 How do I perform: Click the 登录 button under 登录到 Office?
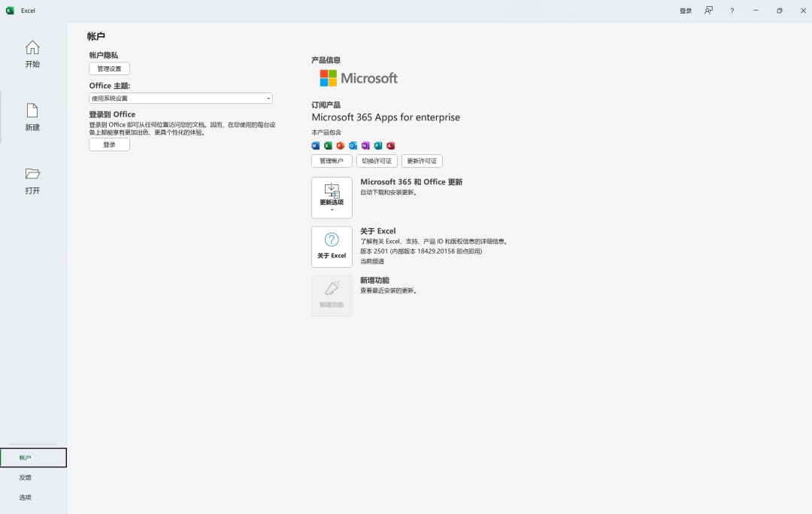(109, 144)
